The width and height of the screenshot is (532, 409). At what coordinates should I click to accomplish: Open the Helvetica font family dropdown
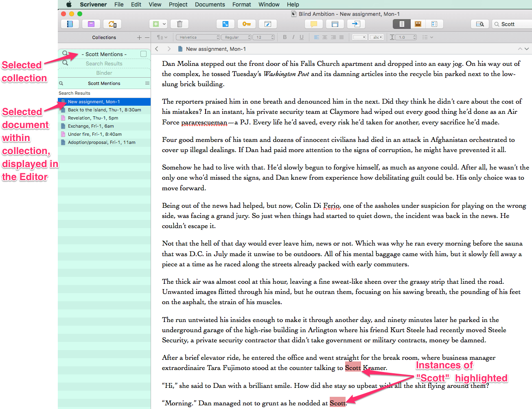tap(198, 37)
